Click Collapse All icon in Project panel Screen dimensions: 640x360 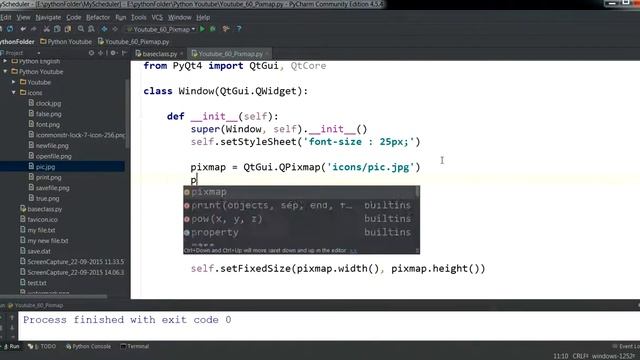(100, 53)
